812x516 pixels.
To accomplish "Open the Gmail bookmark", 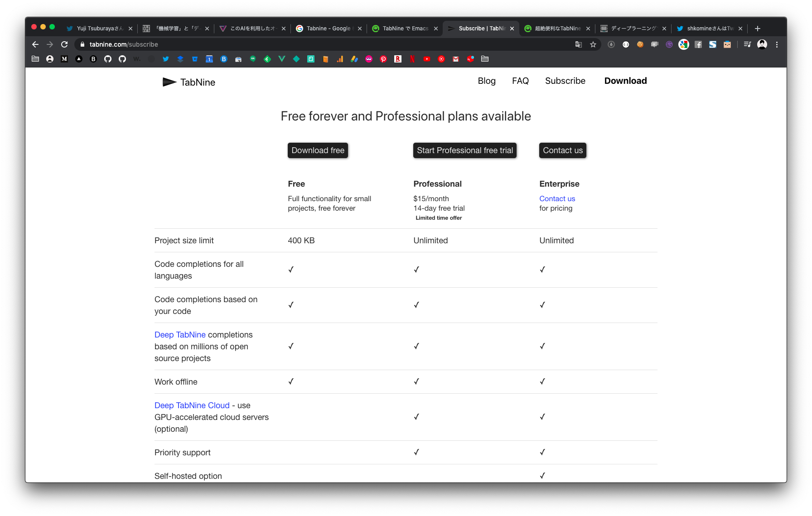I will pos(456,59).
